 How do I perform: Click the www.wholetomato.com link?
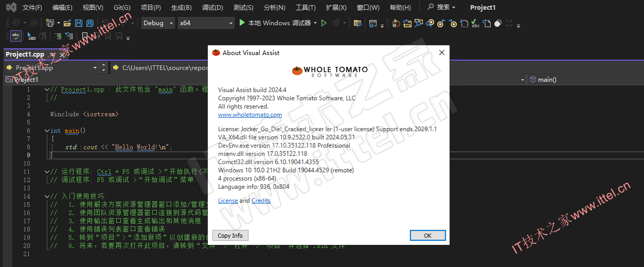coord(250,115)
